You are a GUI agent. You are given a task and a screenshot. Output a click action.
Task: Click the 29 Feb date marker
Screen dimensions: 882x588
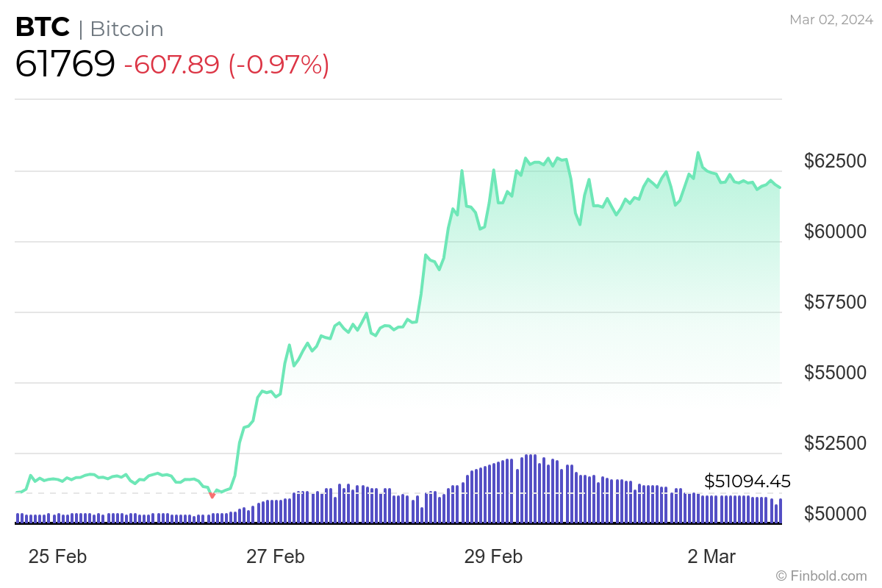[493, 556]
